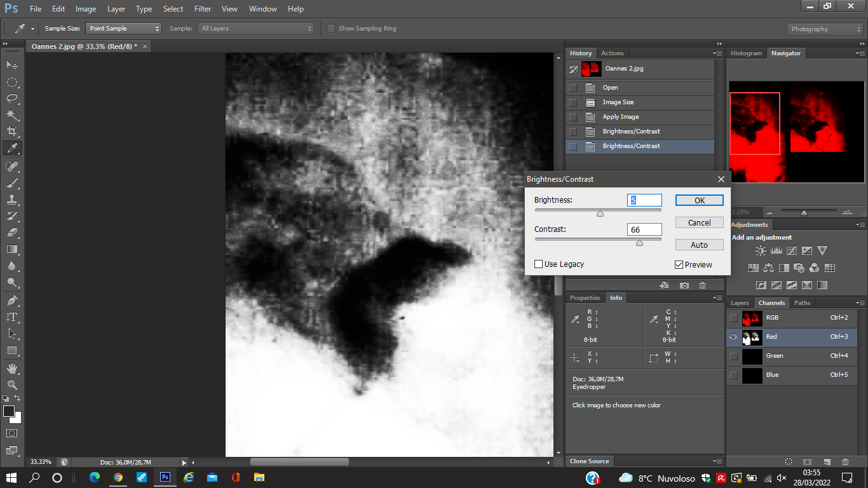Viewport: 868px width, 488px height.
Task: Show the Green channel visibility
Action: (x=734, y=356)
